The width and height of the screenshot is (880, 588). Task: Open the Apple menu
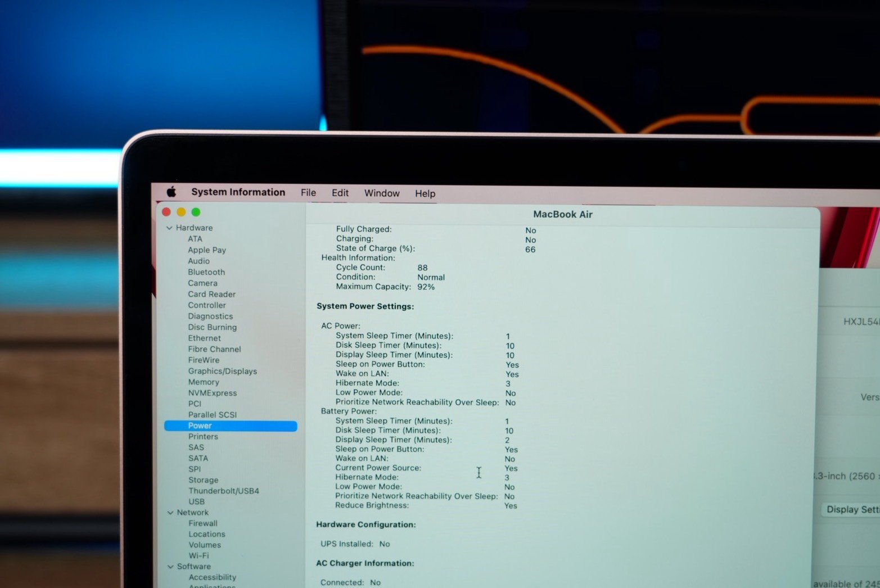(x=172, y=192)
